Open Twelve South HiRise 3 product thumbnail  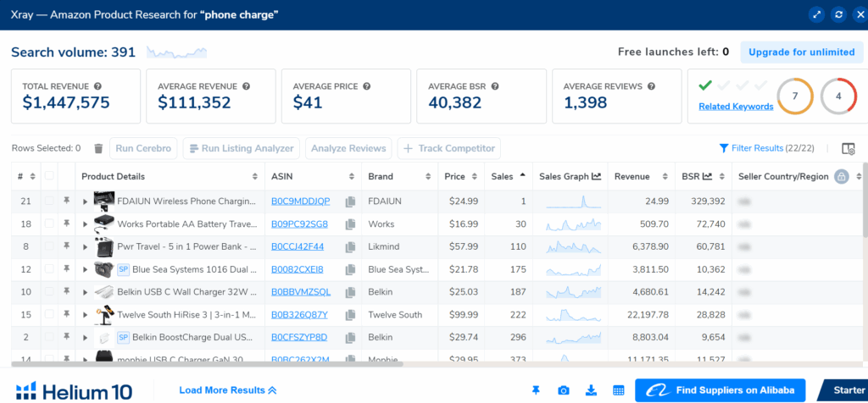point(104,315)
